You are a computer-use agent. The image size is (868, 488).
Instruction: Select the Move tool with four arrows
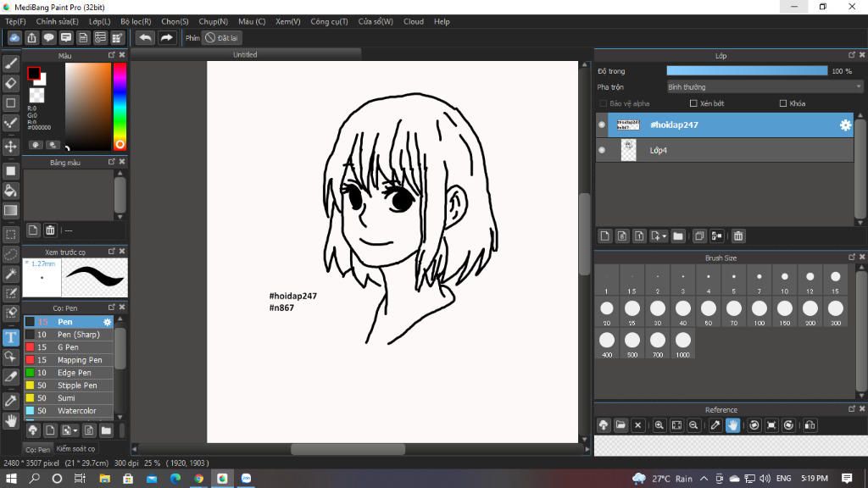click(x=10, y=147)
